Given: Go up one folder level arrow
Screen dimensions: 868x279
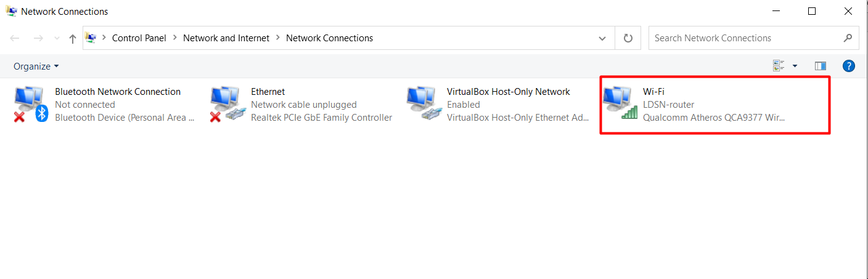Looking at the screenshot, I should [73, 38].
